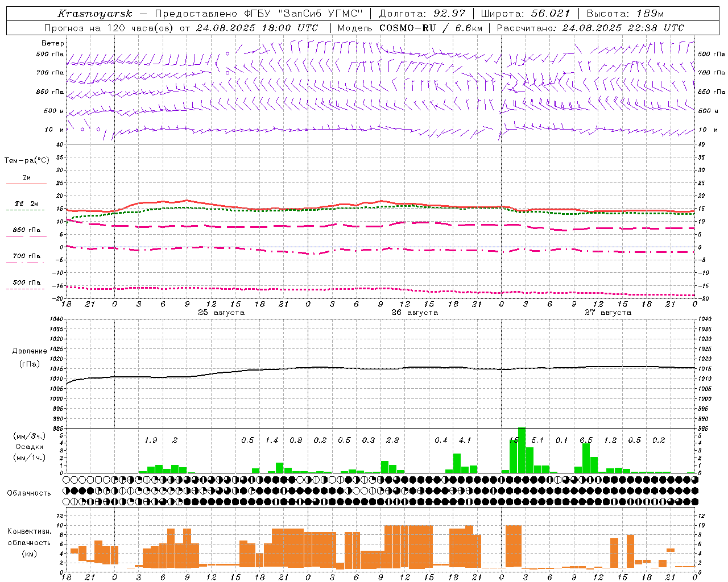Click the '(мм/1ч.)' precipitation unit label
This screenshot has width=728, height=582.
[x=30, y=457]
